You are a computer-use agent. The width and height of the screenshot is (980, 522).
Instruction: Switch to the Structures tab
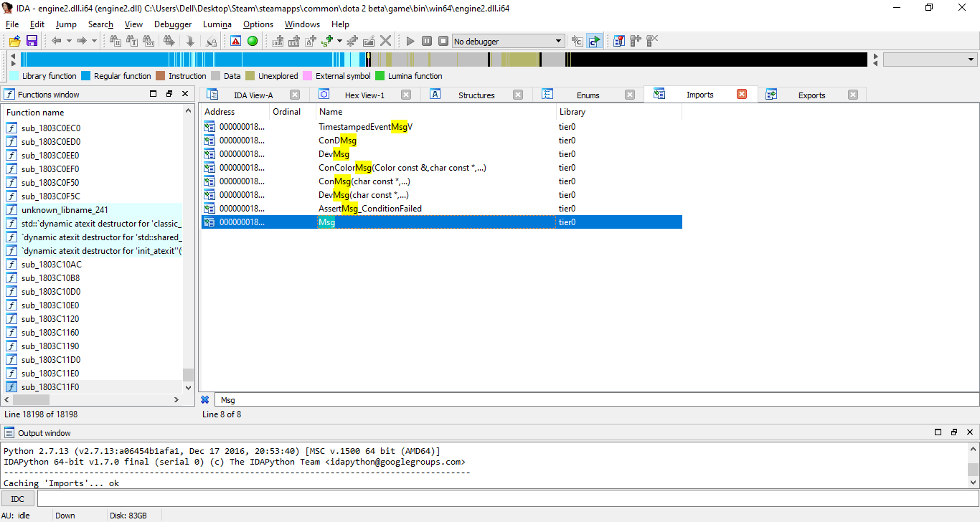coord(476,95)
